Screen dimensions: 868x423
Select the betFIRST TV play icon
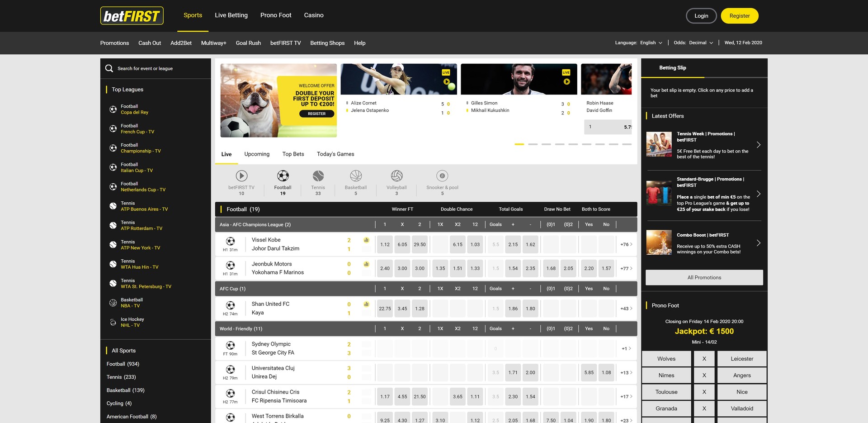(x=241, y=176)
